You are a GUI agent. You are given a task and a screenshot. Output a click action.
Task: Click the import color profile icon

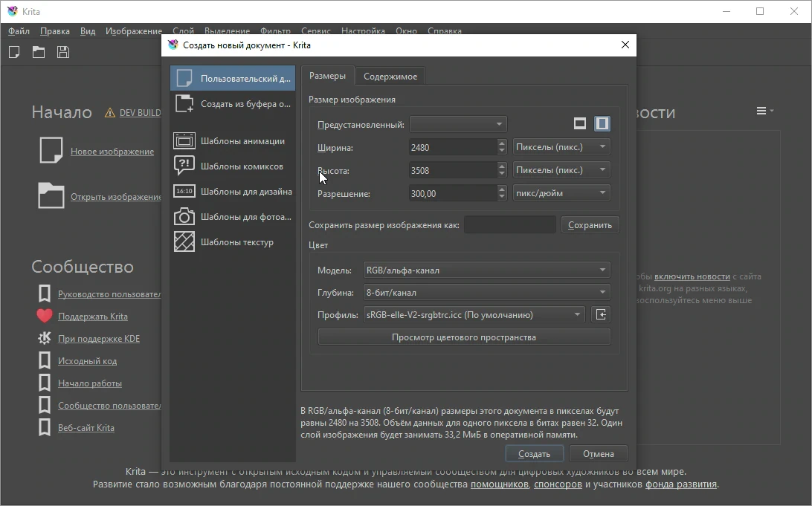601,314
